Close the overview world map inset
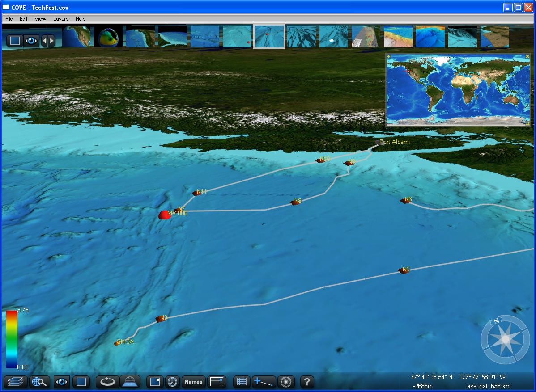This screenshot has height=392, width=536. pyautogui.click(x=527, y=56)
